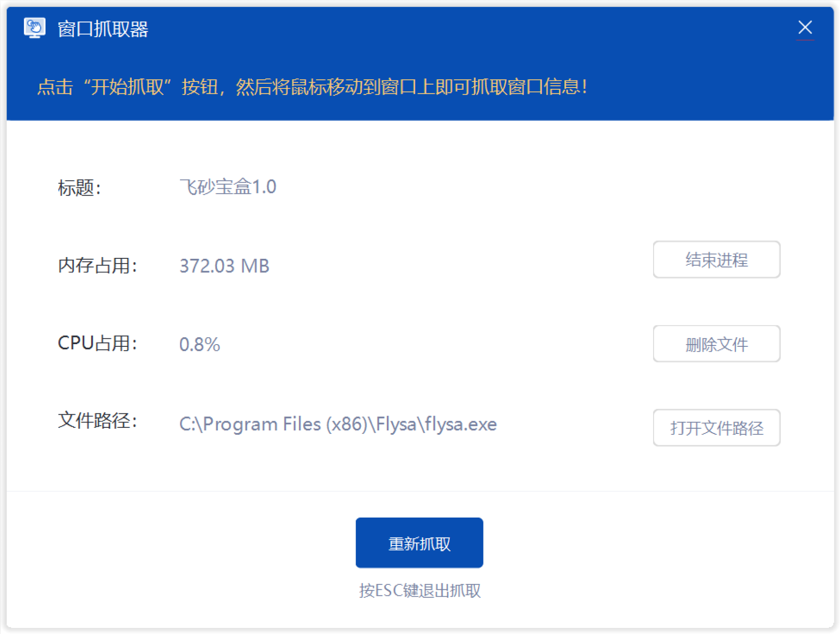Image resolution: width=840 pixels, height=634 pixels.
Task: Click the 372.03 MB memory value
Action: (x=224, y=266)
